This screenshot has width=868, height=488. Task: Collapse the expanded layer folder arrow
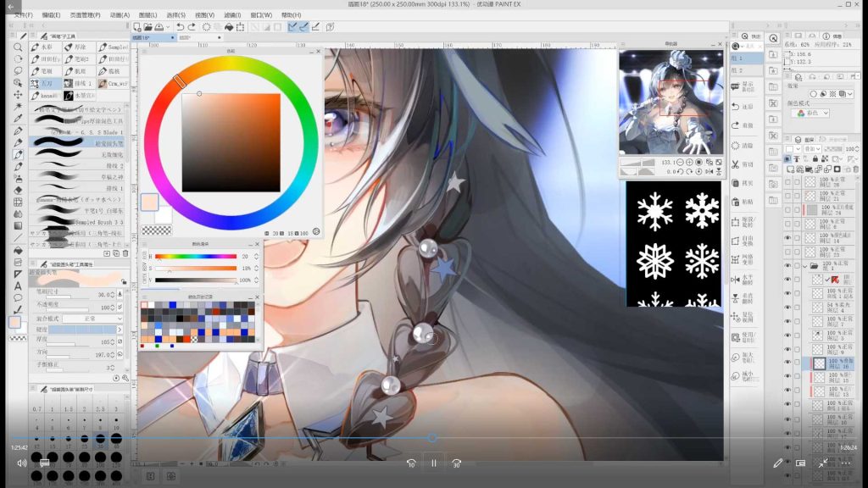[x=805, y=265]
